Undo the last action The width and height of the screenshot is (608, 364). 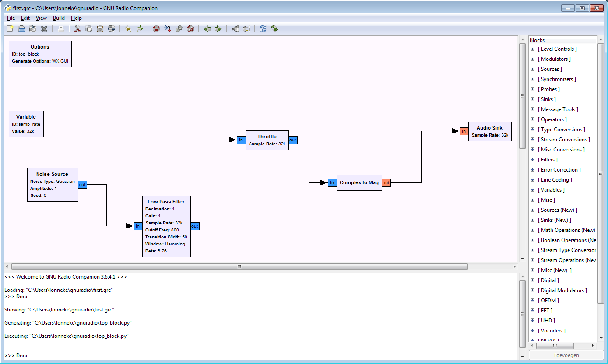point(127,29)
